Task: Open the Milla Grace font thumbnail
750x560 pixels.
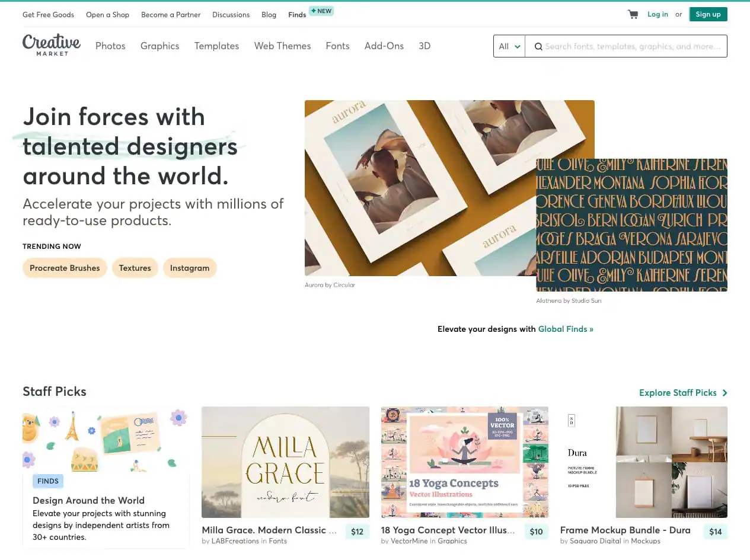Action: [x=285, y=462]
